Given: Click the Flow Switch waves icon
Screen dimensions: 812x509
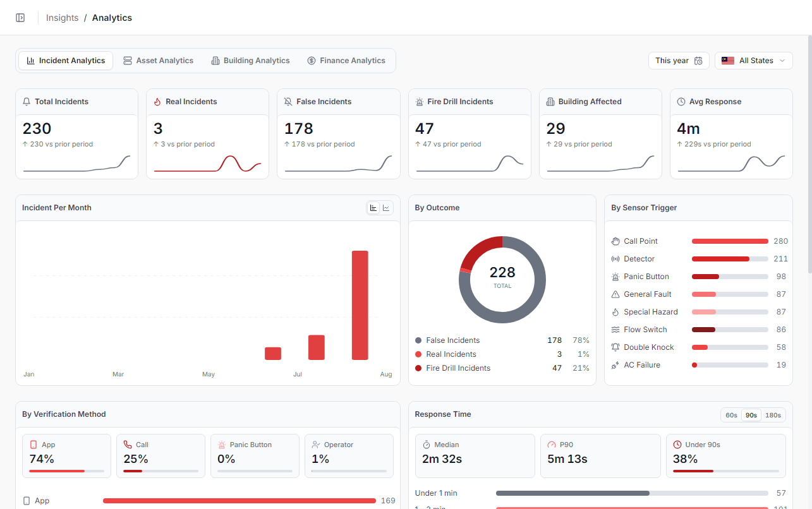Looking at the screenshot, I should (615, 330).
